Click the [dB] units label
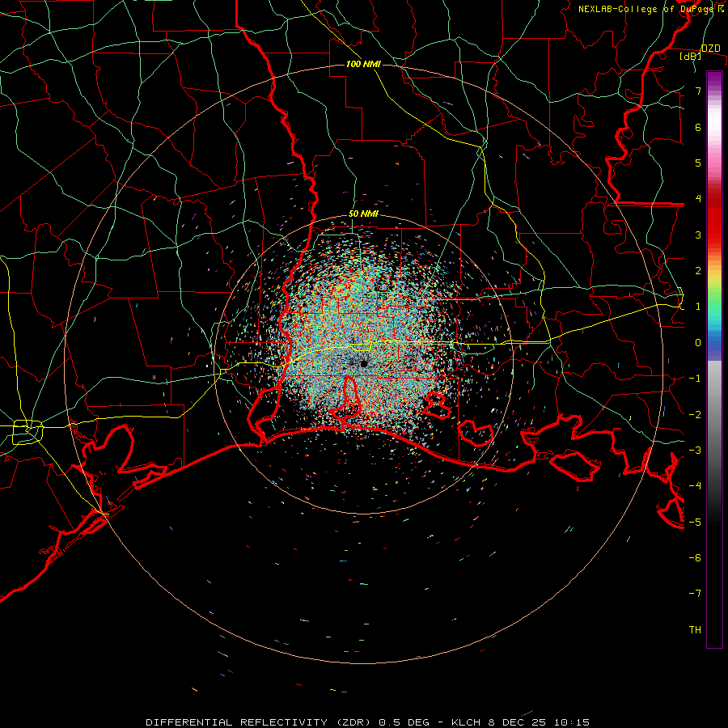Image resolution: width=728 pixels, height=728 pixels. coord(690,57)
